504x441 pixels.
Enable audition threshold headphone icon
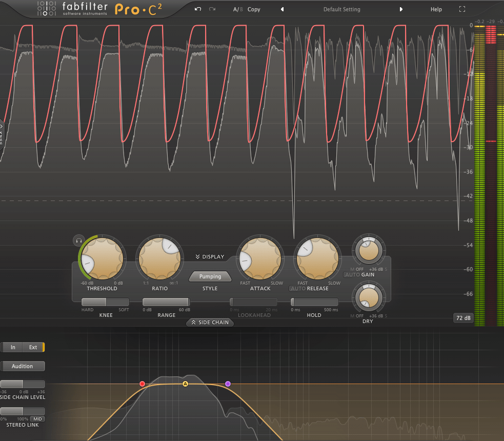click(78, 240)
